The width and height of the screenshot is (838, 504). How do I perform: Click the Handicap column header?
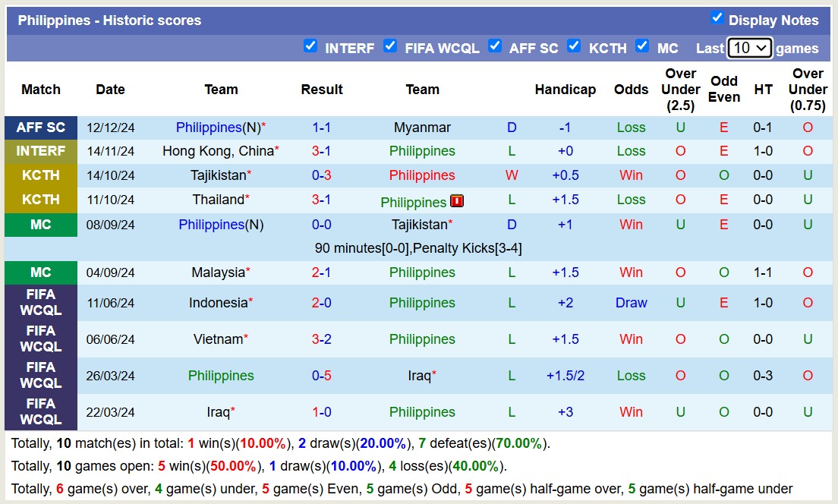tap(565, 89)
